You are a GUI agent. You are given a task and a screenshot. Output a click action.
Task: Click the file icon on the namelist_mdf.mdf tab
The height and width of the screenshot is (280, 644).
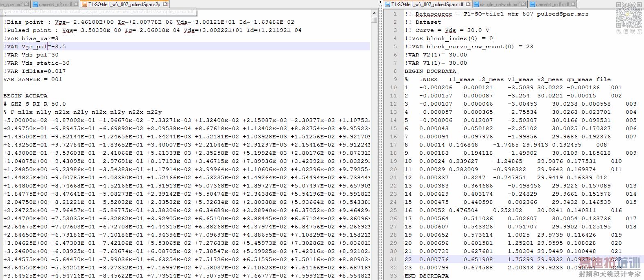click(533, 5)
